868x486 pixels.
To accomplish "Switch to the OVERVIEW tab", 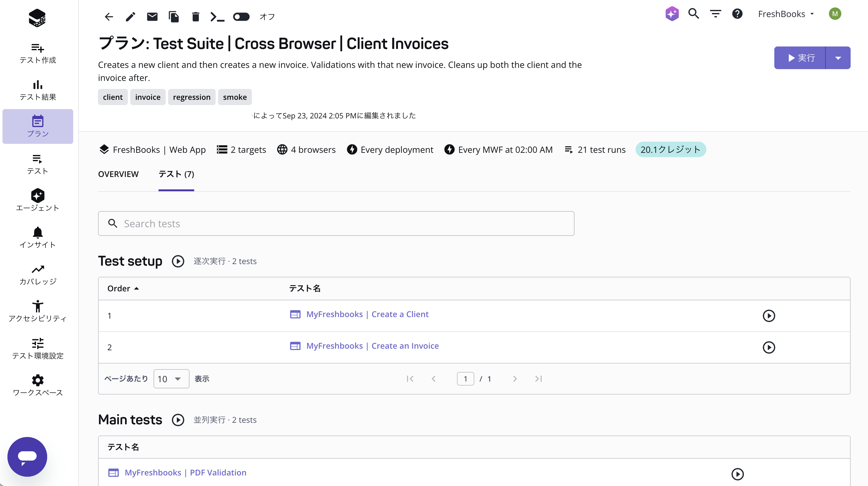I will click(118, 174).
